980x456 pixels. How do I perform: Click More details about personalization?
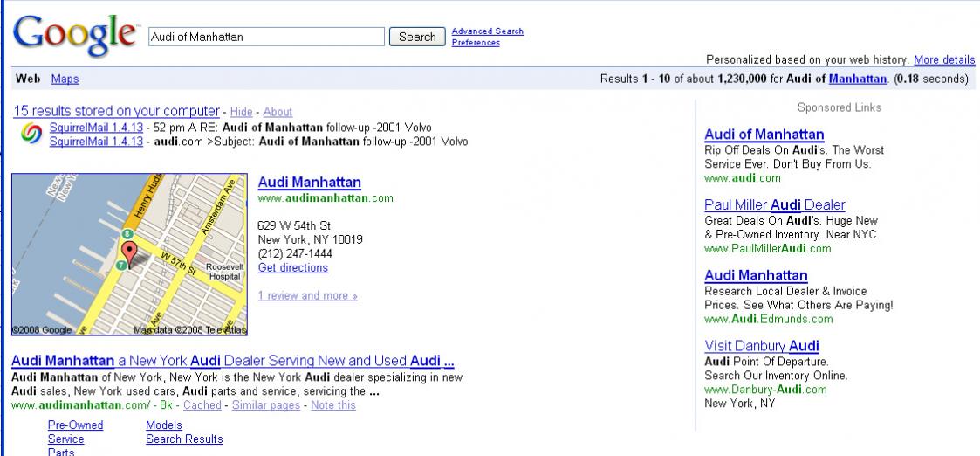(944, 60)
